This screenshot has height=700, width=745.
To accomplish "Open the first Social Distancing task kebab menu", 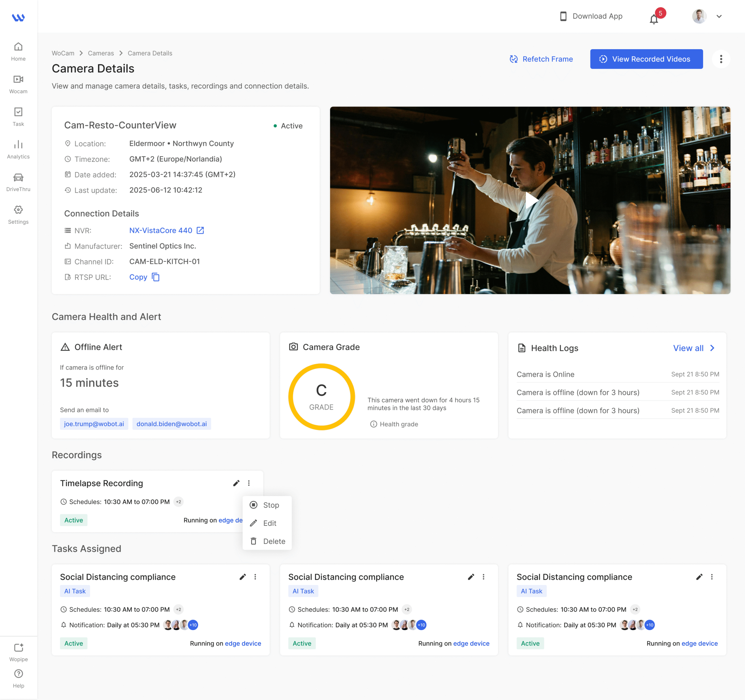I will (255, 577).
